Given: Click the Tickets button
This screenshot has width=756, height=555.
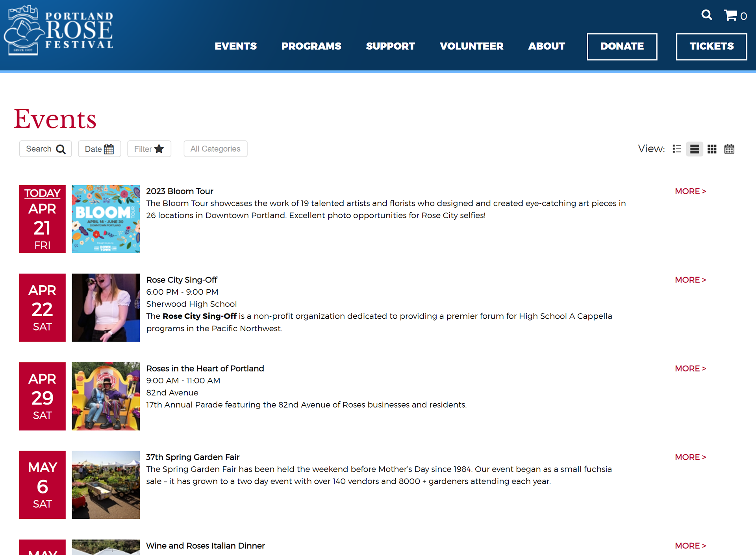Looking at the screenshot, I should 711,46.
